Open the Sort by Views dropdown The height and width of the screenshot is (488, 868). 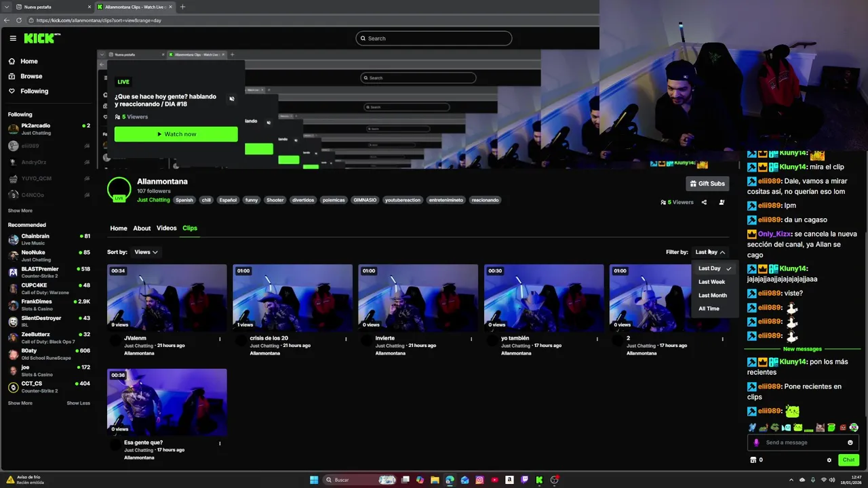coord(146,252)
